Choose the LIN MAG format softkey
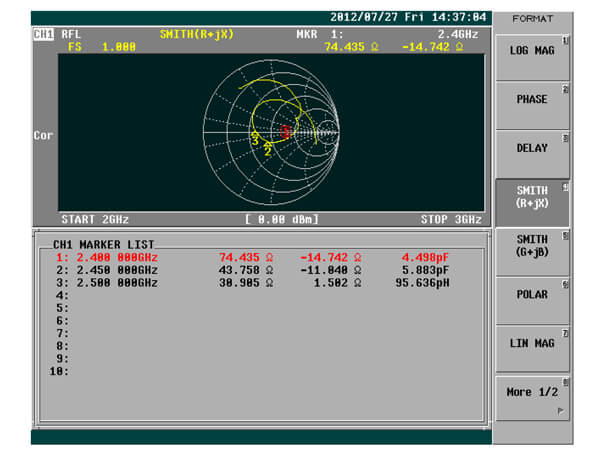This screenshot has height=450, width=600. pyautogui.click(x=532, y=349)
